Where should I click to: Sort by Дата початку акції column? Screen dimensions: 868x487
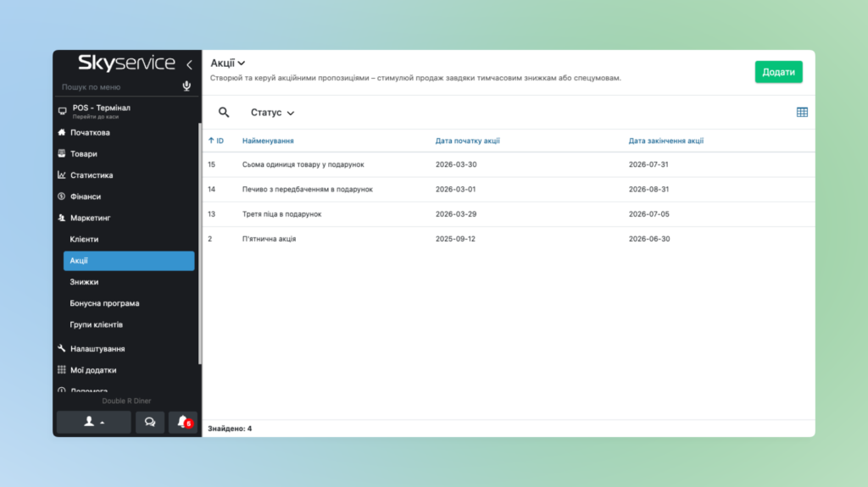coord(467,141)
